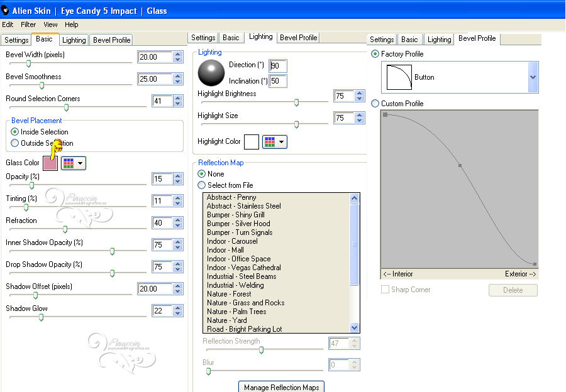This screenshot has height=392, width=566.
Task: Increase Highlight Brightness stepper
Action: click(x=359, y=93)
